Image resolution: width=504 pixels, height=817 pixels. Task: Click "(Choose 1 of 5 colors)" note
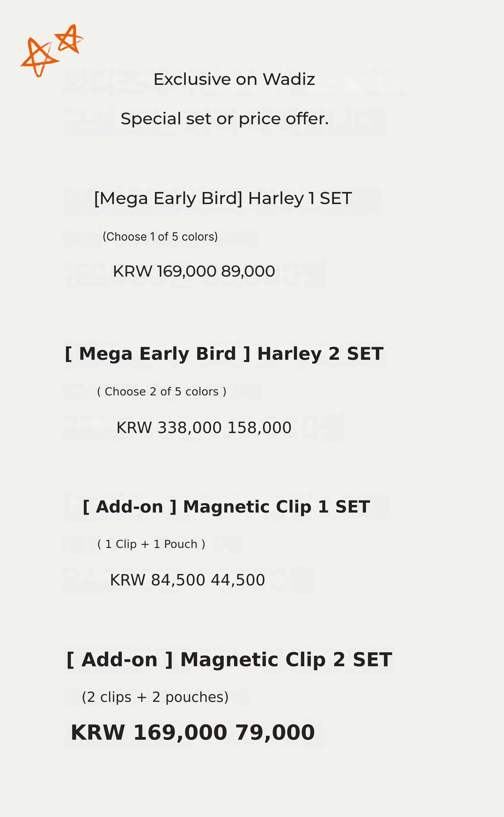[x=160, y=237]
